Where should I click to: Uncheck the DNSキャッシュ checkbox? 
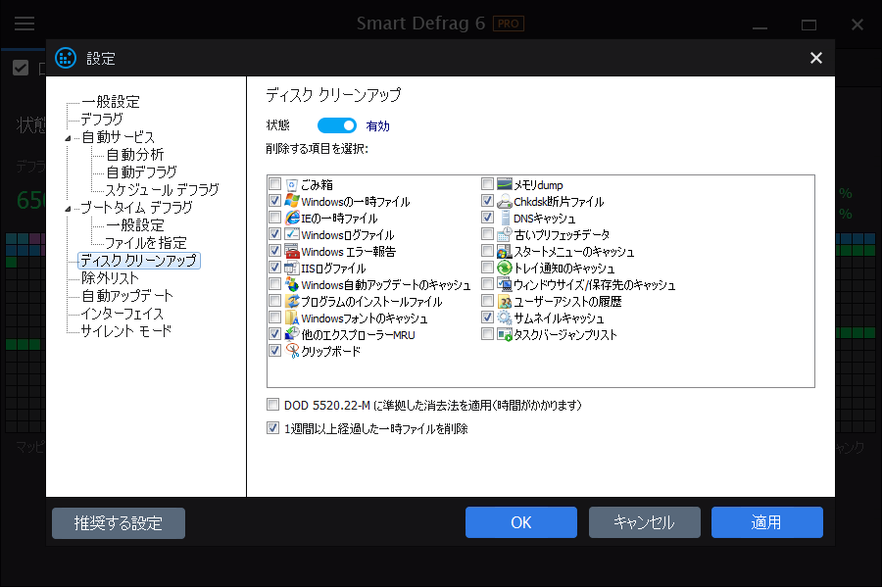point(487,218)
